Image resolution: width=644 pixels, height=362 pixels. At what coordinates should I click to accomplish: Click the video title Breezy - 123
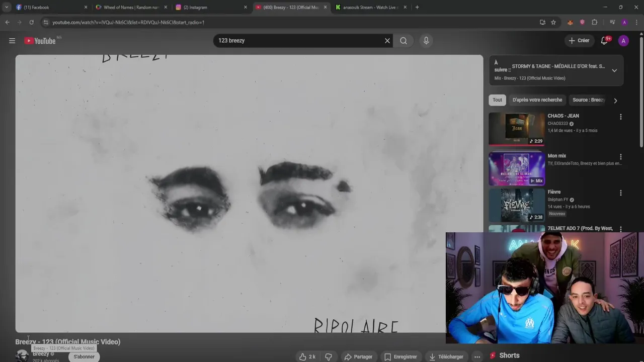coord(68,342)
